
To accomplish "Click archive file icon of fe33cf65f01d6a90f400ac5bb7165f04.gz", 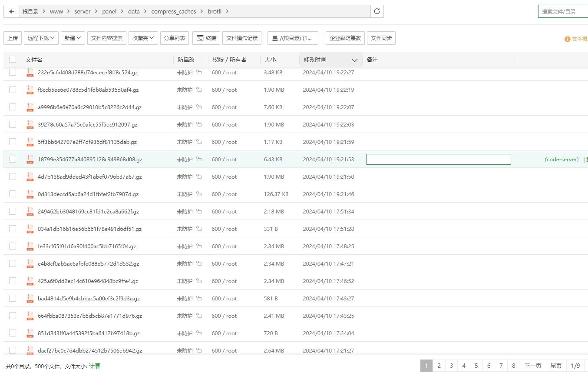I will click(30, 246).
